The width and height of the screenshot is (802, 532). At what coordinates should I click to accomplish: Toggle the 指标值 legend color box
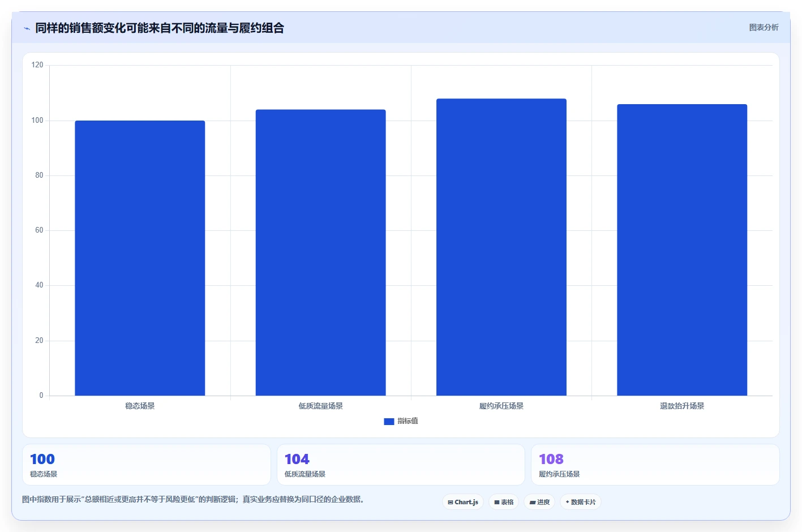(x=389, y=421)
